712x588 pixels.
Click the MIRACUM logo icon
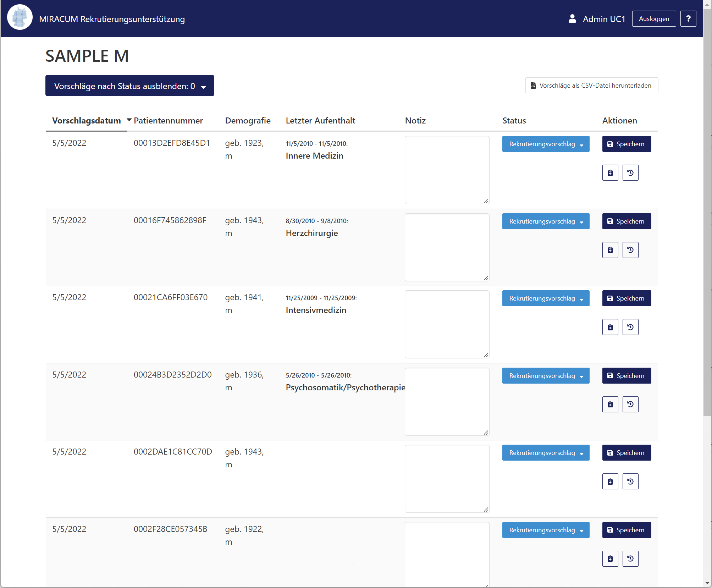pyautogui.click(x=20, y=17)
